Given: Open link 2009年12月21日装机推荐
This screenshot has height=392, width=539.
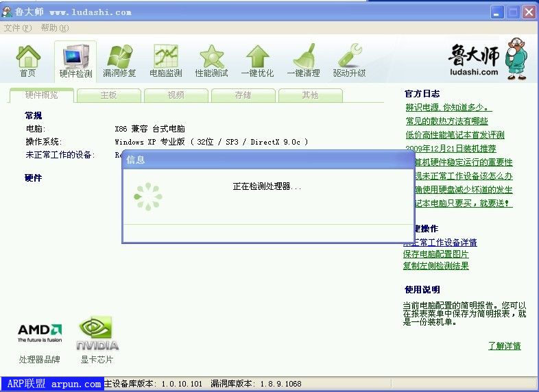Looking at the screenshot, I should [451, 149].
